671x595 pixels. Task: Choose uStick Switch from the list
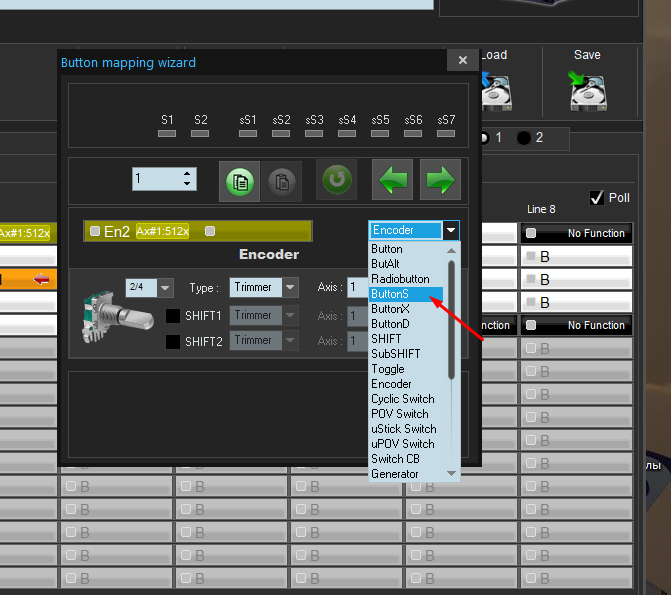point(406,429)
